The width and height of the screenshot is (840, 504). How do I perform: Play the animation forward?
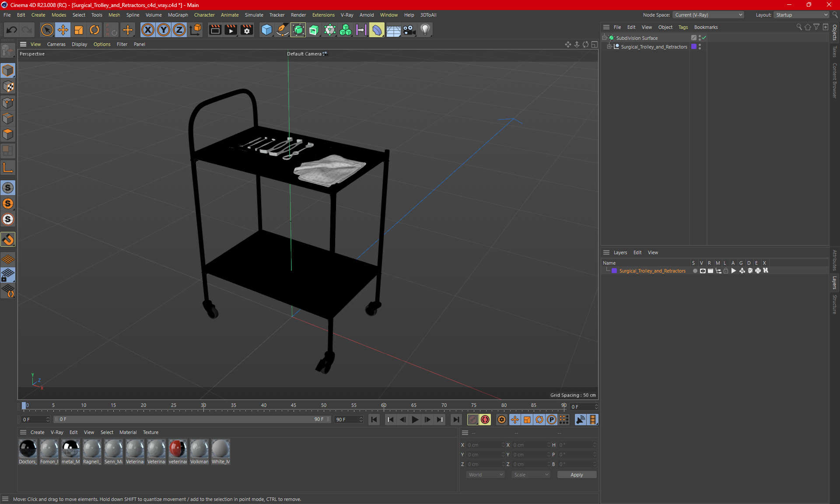tap(415, 420)
